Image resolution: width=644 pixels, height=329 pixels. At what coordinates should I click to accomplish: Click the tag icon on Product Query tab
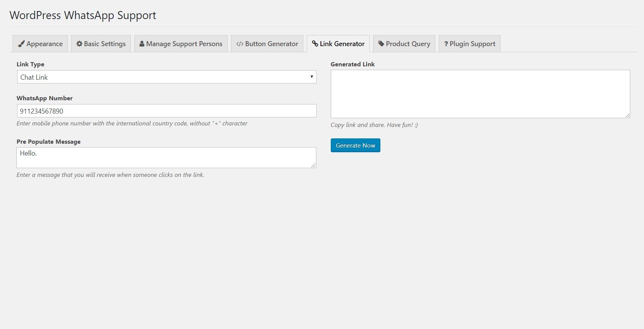click(381, 44)
